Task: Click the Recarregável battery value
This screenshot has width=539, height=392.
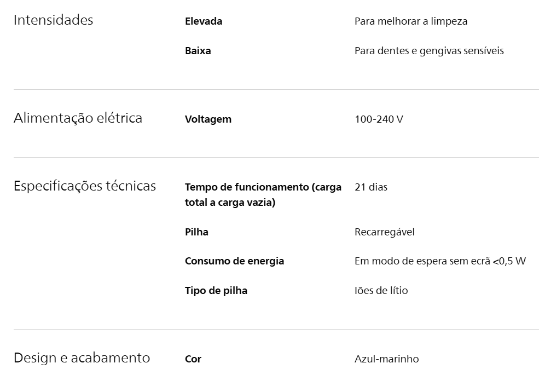Action: [384, 232]
